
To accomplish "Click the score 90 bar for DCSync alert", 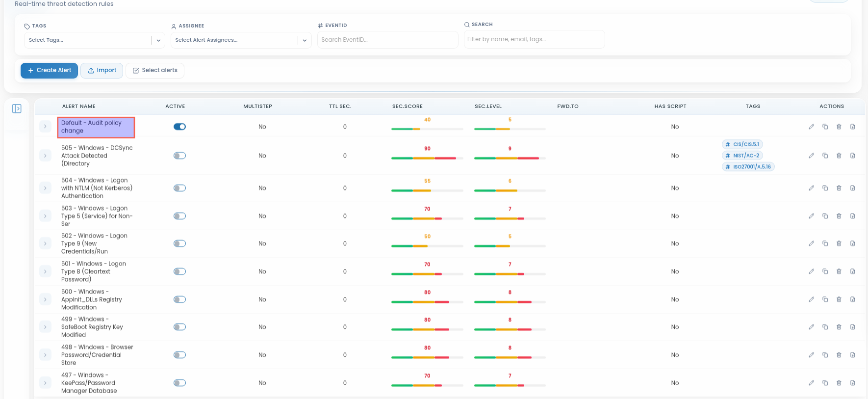I will pyautogui.click(x=427, y=158).
